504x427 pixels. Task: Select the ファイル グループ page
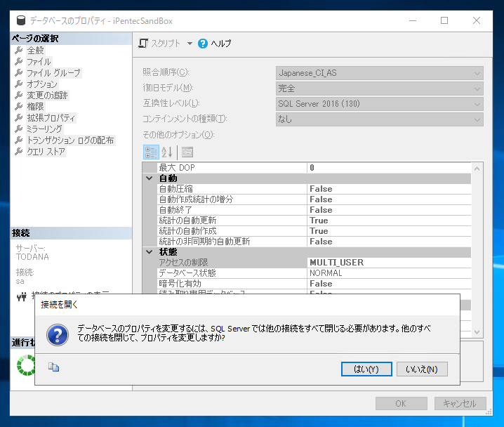[53, 73]
